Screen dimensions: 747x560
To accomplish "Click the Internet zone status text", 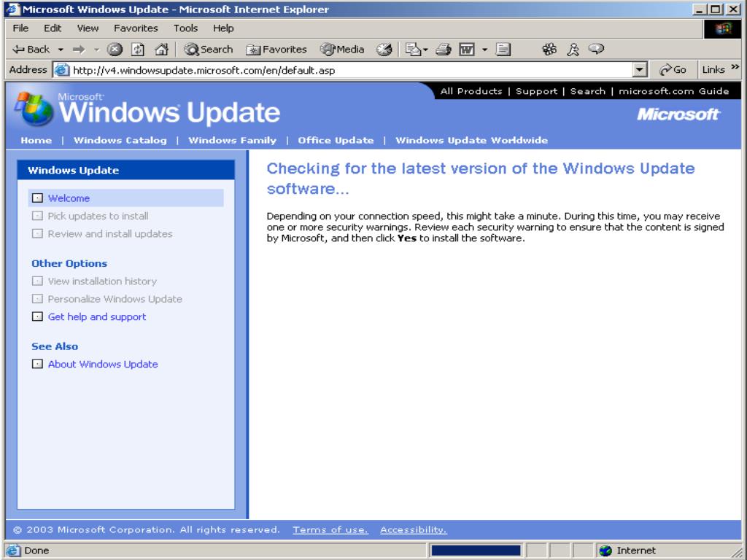I will coord(636,551).
